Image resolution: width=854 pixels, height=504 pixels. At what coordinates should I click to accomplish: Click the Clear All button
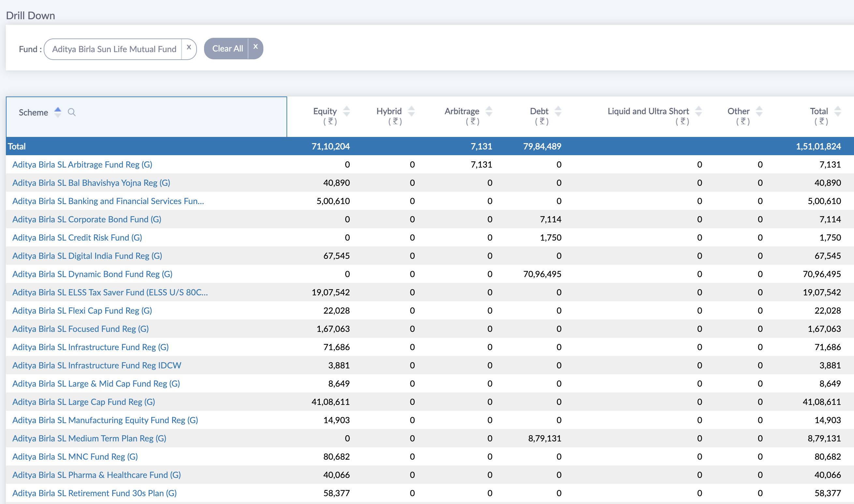pyautogui.click(x=227, y=49)
